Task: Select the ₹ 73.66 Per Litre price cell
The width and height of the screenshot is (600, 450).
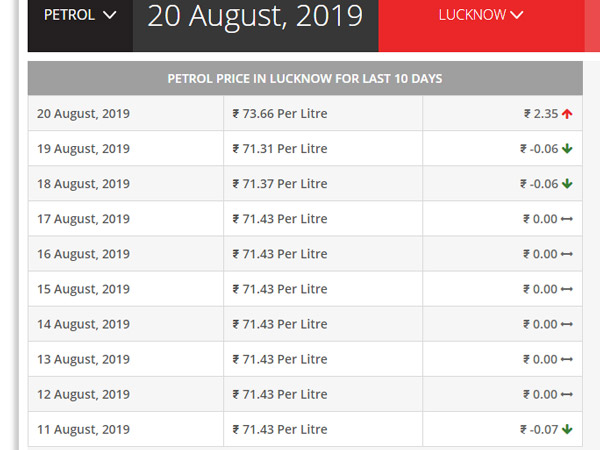Action: click(x=280, y=114)
